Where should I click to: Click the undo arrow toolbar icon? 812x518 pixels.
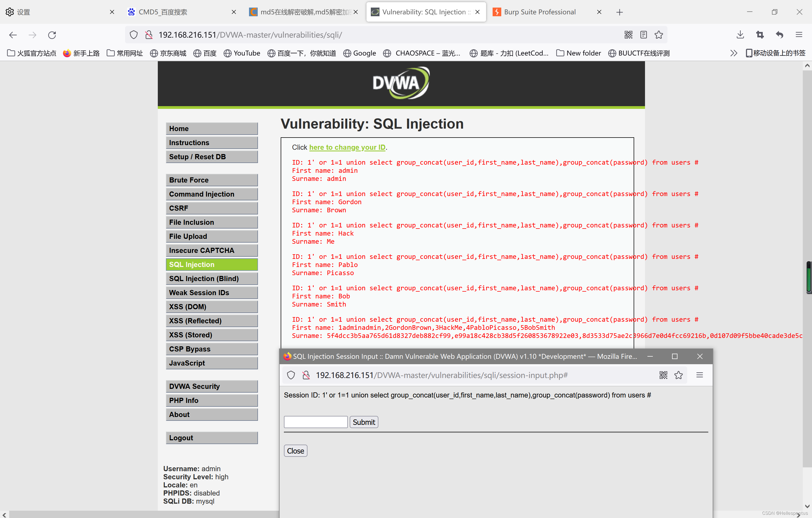tap(779, 35)
